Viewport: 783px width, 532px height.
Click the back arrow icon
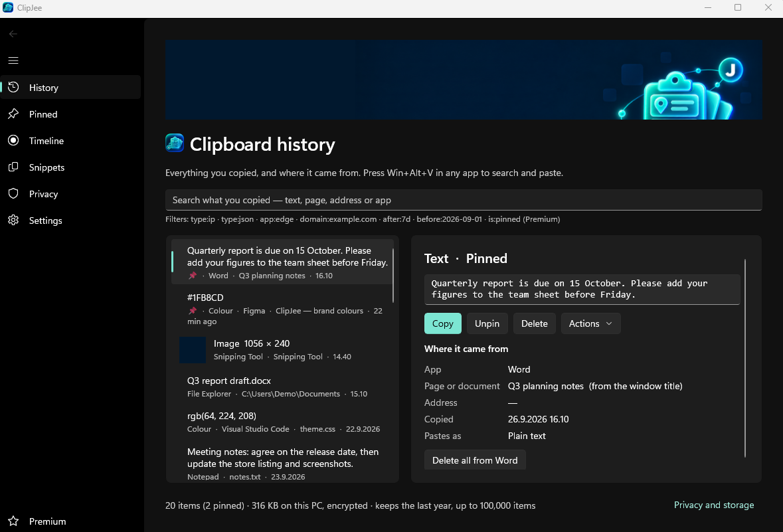(13, 34)
